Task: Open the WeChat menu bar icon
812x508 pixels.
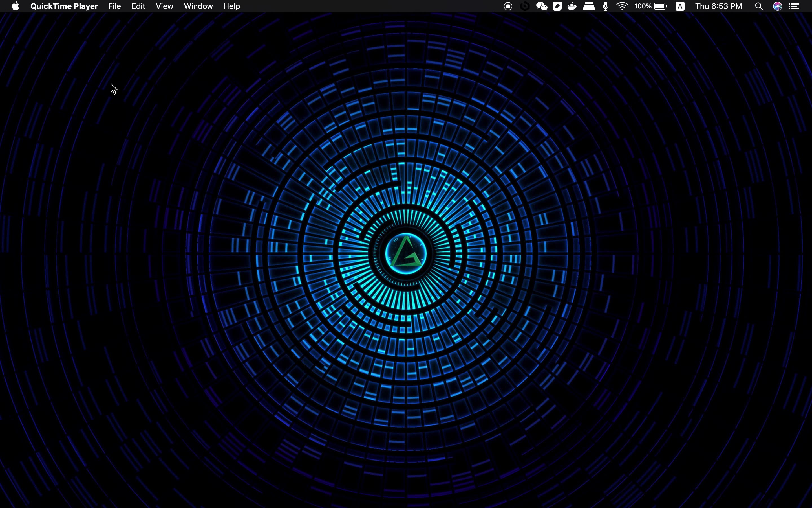Action: (542, 6)
